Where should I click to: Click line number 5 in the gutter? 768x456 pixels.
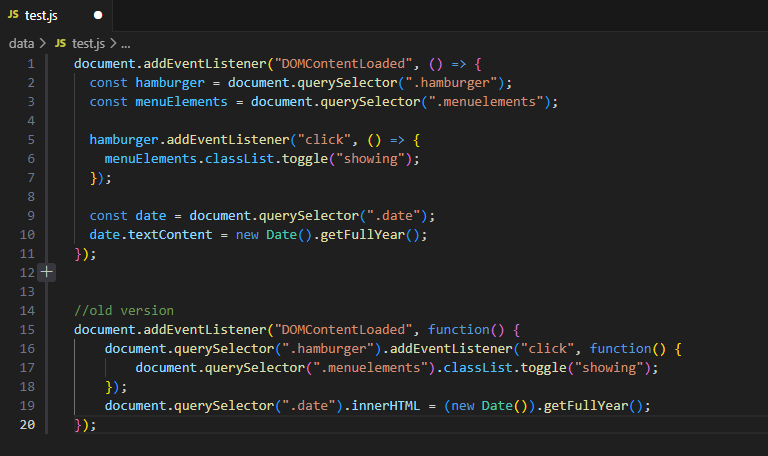(31, 140)
